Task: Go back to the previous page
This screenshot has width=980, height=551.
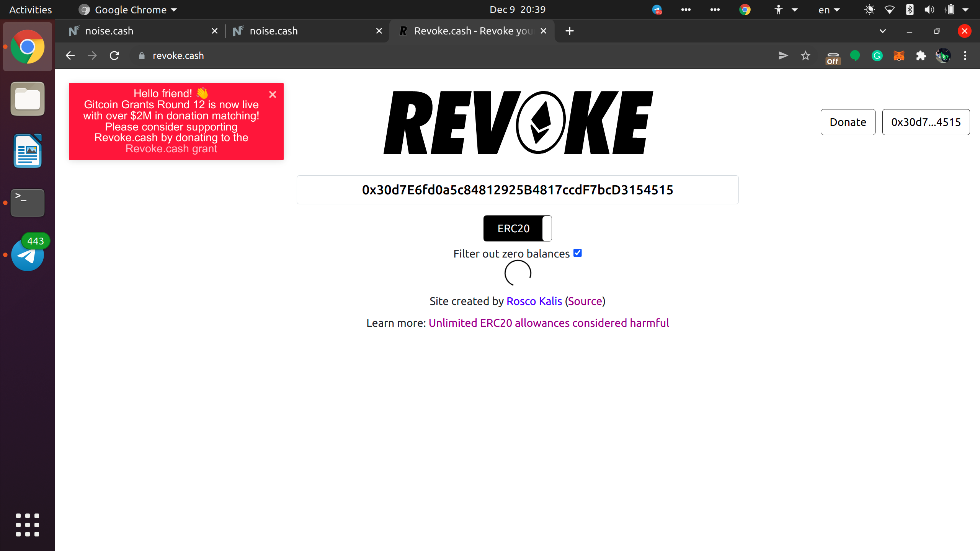Action: click(x=70, y=55)
